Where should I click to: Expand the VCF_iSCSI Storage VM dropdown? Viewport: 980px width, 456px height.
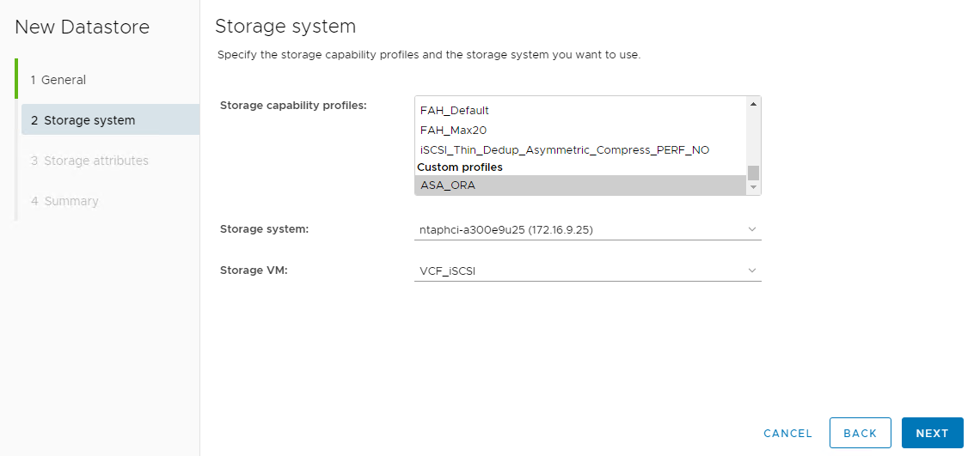click(587, 271)
